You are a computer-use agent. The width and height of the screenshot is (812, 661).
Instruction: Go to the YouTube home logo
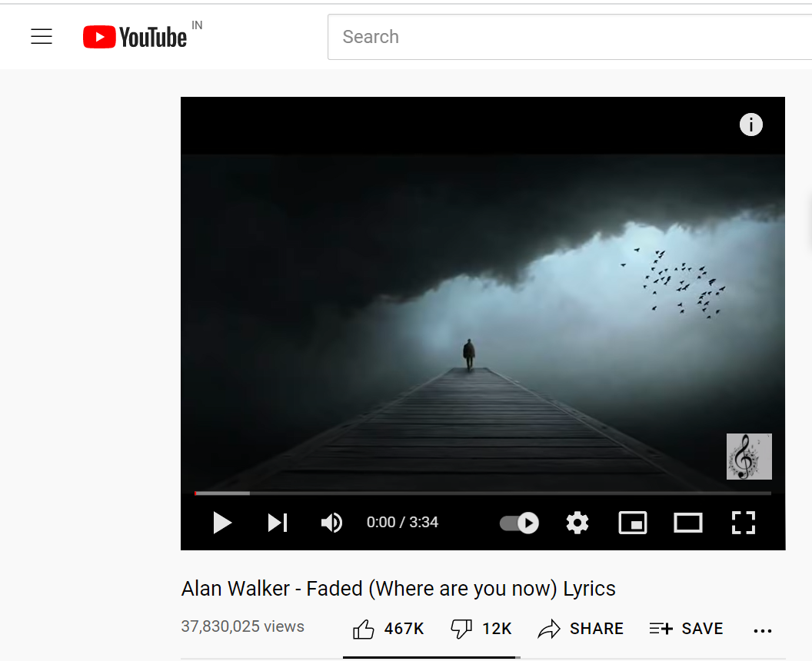135,37
